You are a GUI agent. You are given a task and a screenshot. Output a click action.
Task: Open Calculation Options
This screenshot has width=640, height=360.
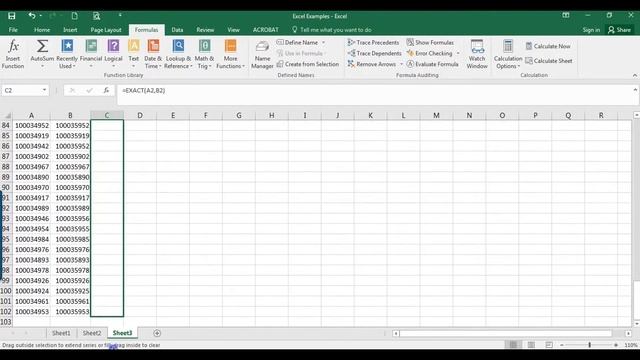pyautogui.click(x=508, y=54)
